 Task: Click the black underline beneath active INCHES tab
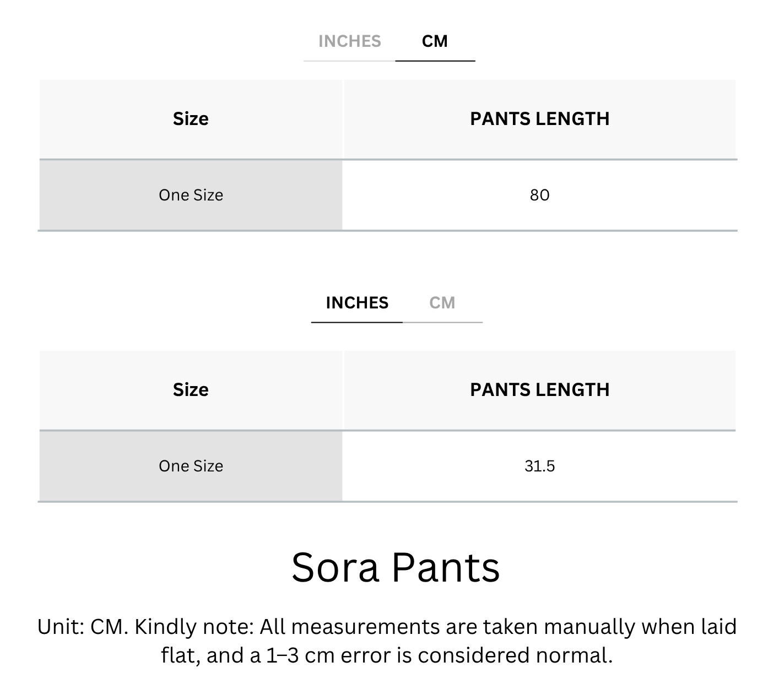[x=357, y=322]
